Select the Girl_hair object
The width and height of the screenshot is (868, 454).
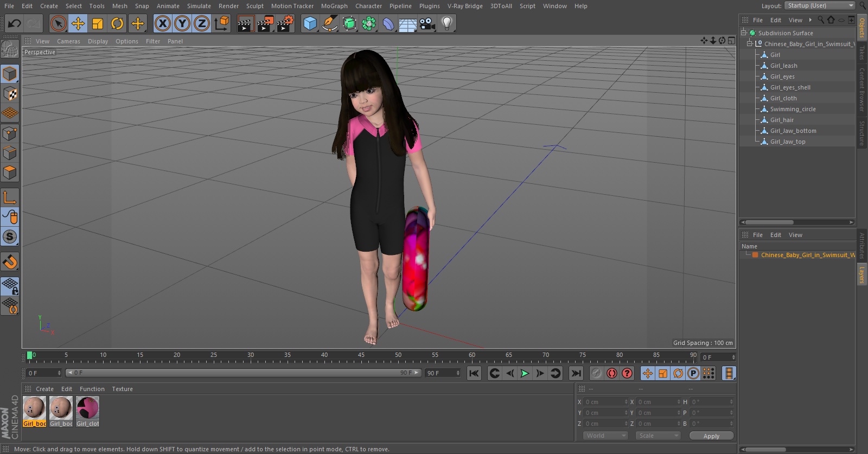coord(782,120)
